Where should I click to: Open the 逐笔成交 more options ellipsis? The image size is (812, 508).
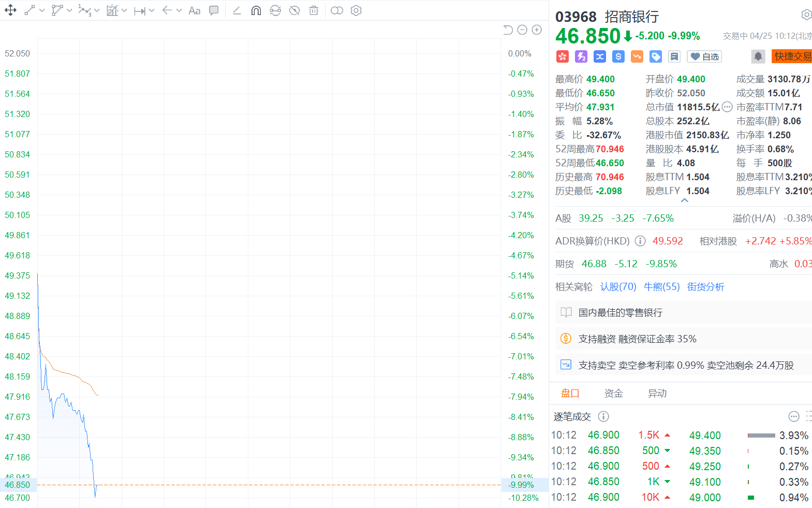794,416
